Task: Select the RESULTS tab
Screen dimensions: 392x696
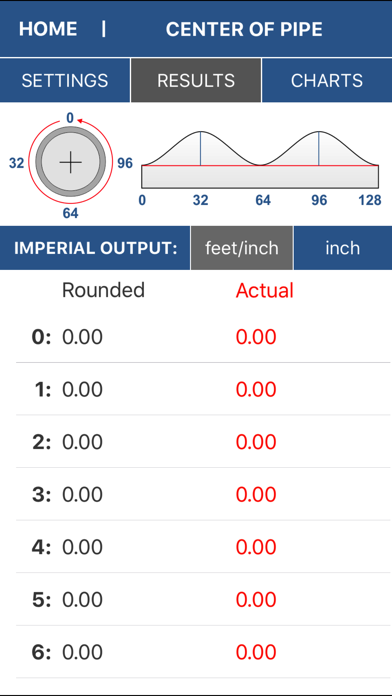Action: coord(196,80)
